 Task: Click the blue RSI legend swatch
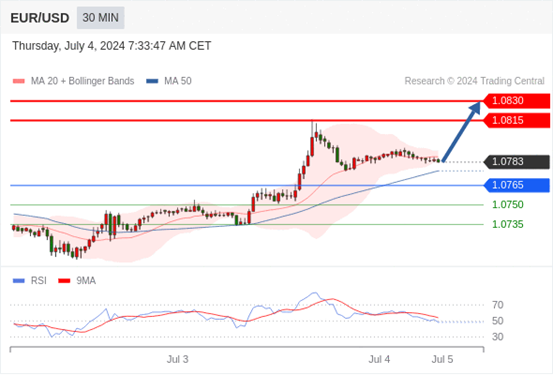click(19, 281)
